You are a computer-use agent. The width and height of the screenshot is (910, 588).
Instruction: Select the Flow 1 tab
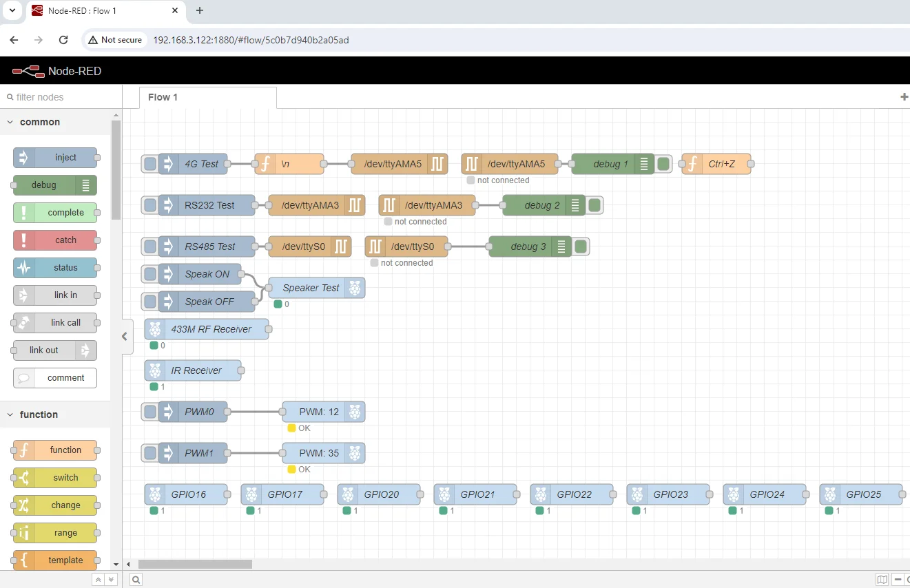point(163,97)
